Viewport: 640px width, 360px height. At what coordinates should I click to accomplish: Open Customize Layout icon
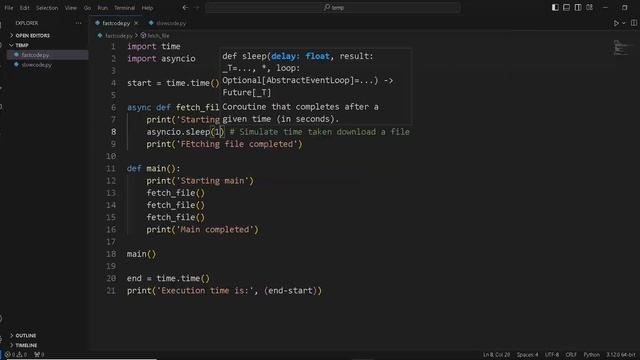pos(589,7)
